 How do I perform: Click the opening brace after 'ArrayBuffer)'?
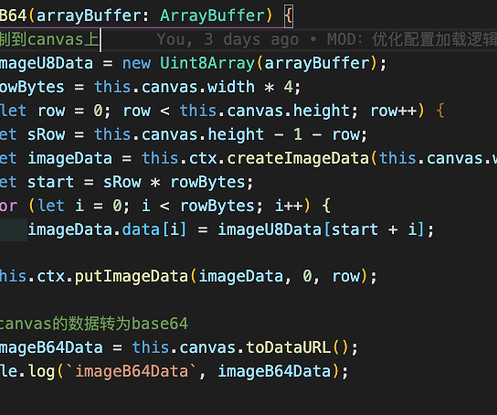point(288,16)
